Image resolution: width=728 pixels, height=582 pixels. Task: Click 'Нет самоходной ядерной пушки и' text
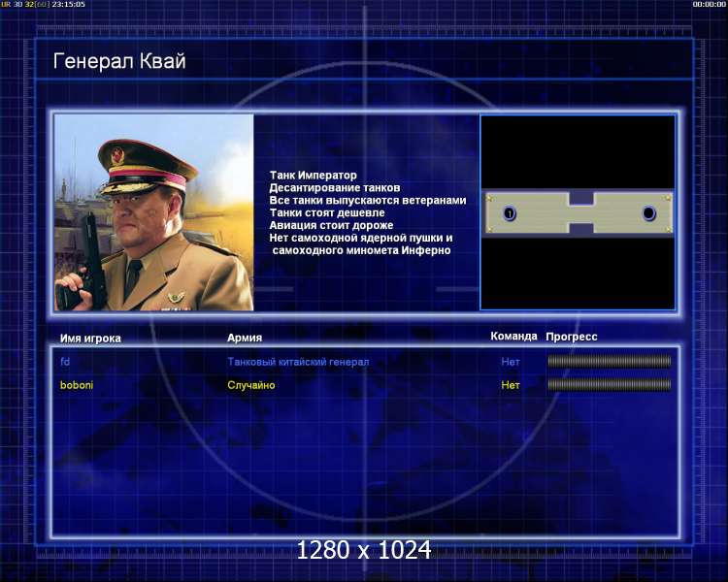pyautogui.click(x=361, y=238)
